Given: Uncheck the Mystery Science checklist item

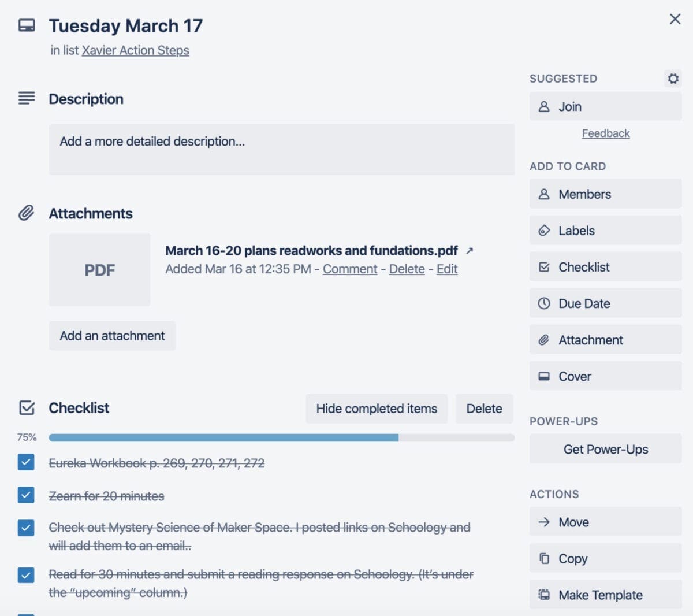Looking at the screenshot, I should [26, 528].
